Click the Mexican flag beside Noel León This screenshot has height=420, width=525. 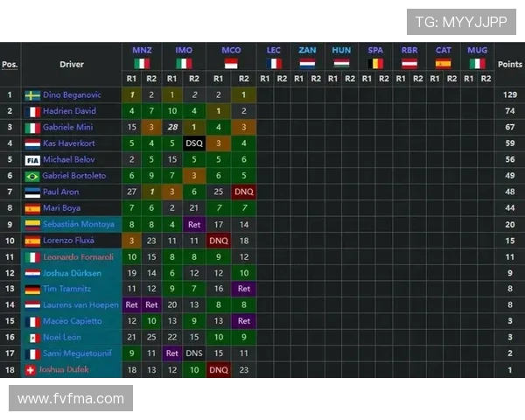point(32,338)
